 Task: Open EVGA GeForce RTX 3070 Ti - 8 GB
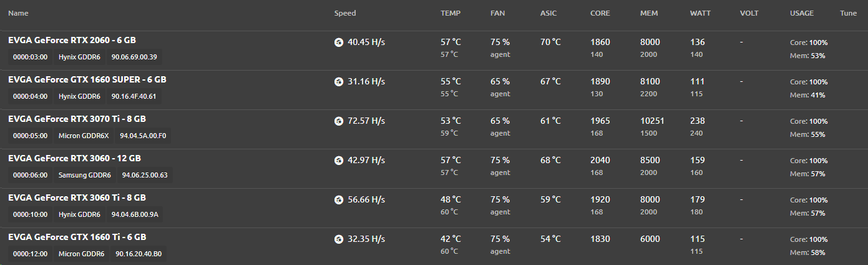pos(77,119)
